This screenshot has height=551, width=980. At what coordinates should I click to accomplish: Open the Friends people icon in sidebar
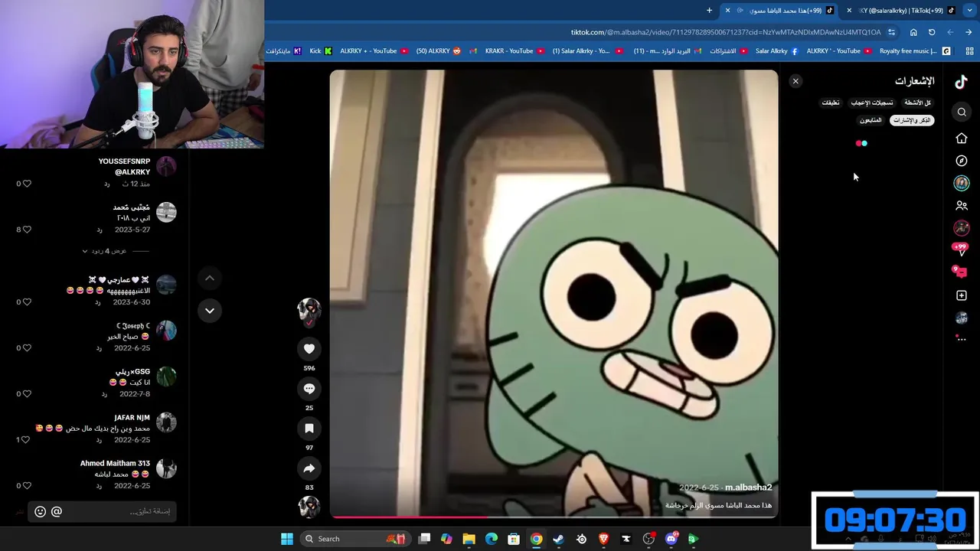click(962, 206)
